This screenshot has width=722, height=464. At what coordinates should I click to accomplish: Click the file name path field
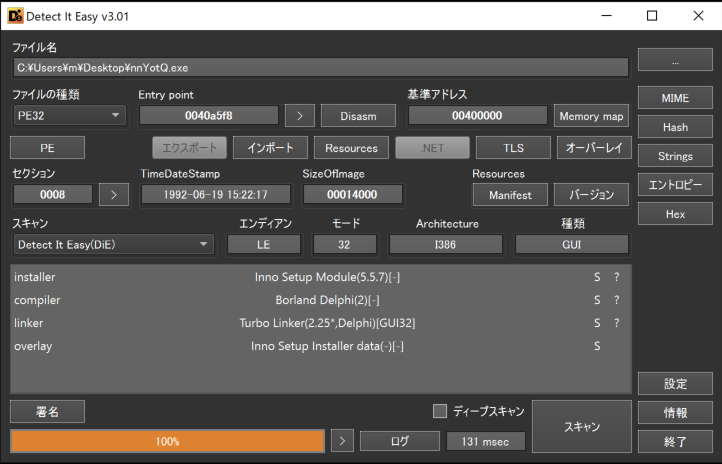320,68
